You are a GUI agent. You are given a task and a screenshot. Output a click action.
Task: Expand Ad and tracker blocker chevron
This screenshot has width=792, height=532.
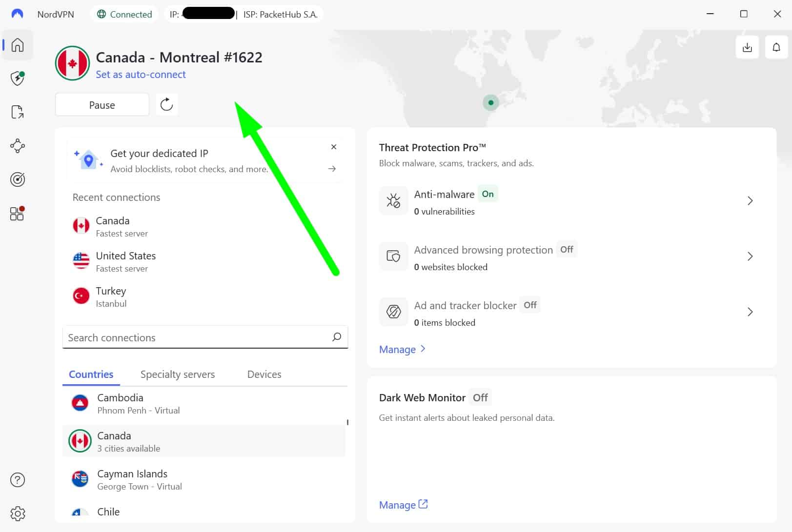pyautogui.click(x=750, y=312)
